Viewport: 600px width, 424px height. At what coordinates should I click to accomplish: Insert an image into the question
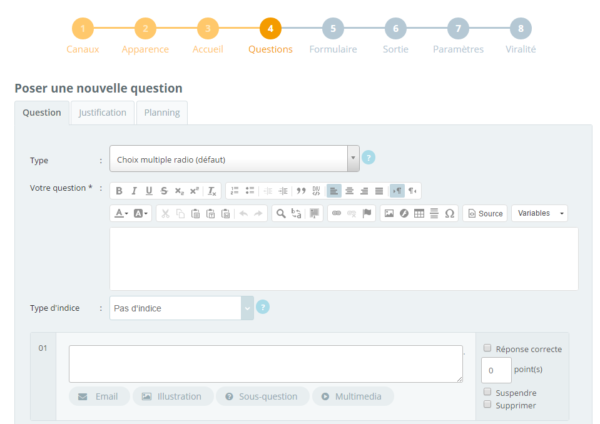click(x=389, y=213)
